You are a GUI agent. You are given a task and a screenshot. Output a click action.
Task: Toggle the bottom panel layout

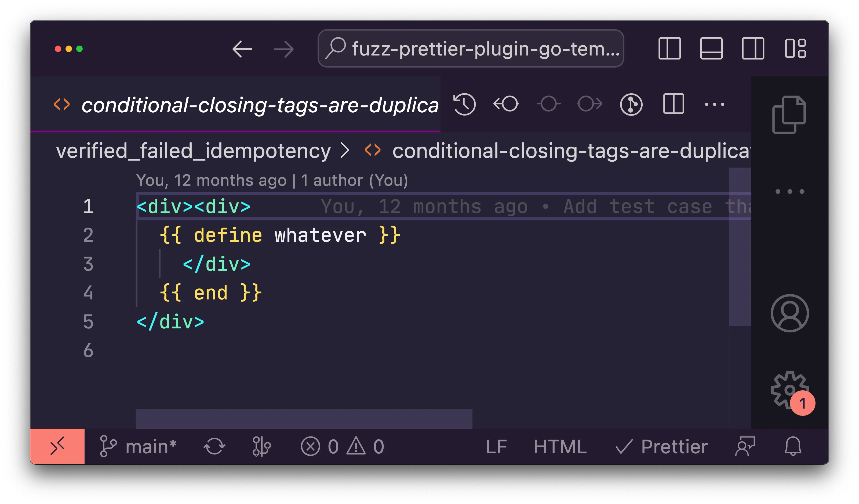[x=711, y=49]
